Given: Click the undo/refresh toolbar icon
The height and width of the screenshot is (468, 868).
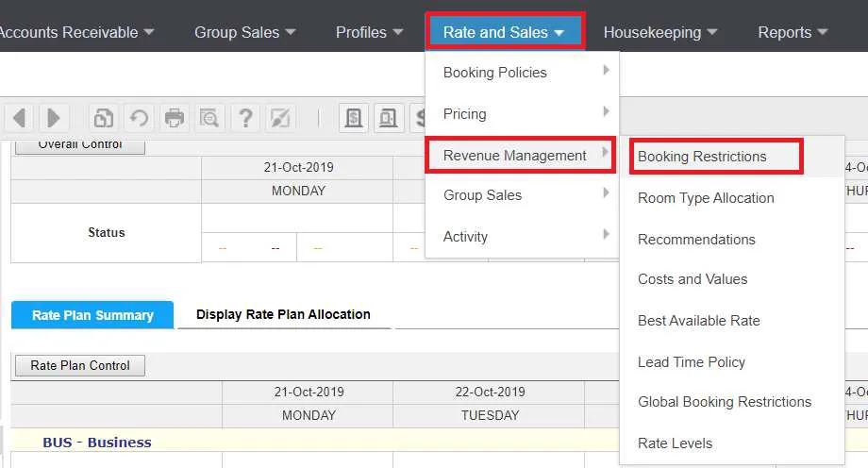Looking at the screenshot, I should pos(139,118).
